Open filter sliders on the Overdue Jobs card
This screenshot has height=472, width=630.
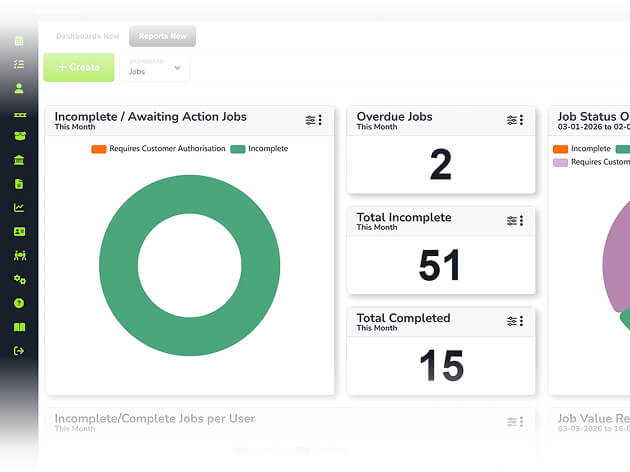click(x=511, y=120)
